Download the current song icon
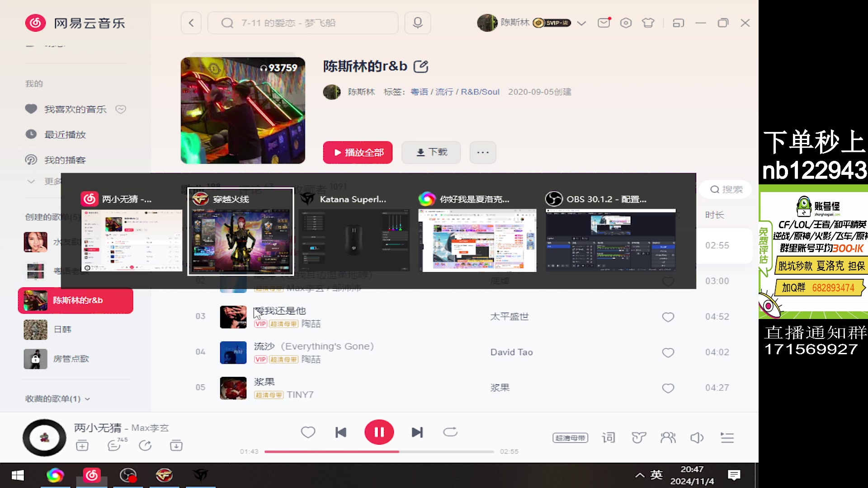868x488 pixels. pos(176,446)
